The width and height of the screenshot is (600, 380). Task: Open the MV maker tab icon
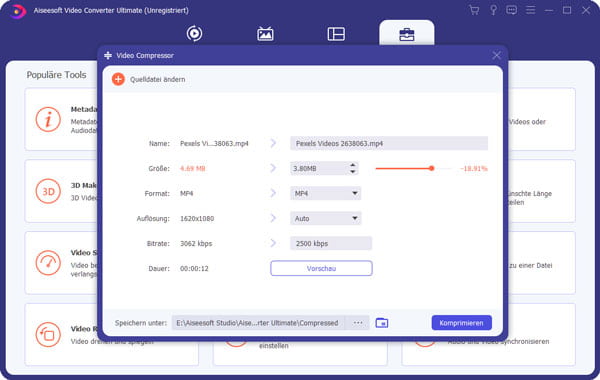(x=265, y=34)
